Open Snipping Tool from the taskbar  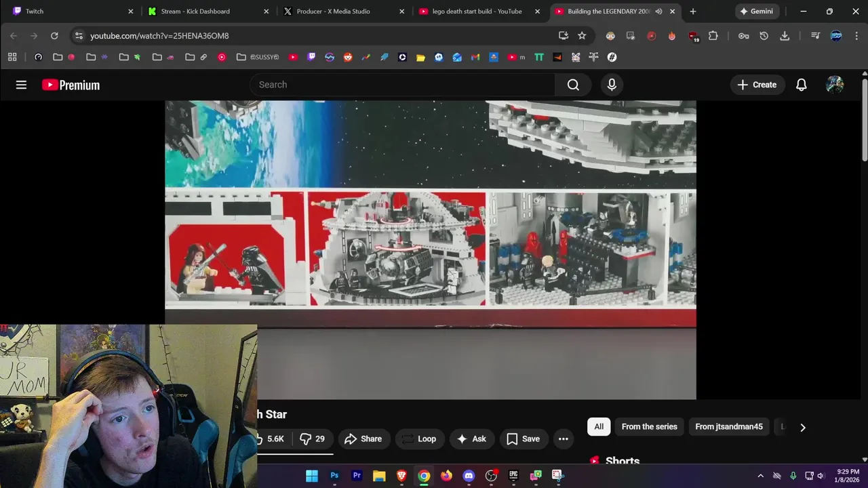point(557,476)
